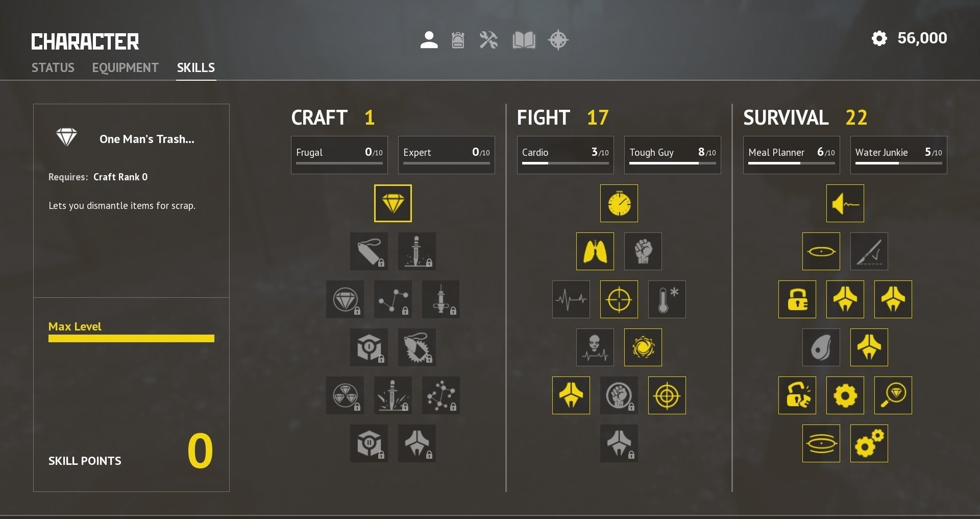Click the Max Level progress bar

tap(131, 338)
